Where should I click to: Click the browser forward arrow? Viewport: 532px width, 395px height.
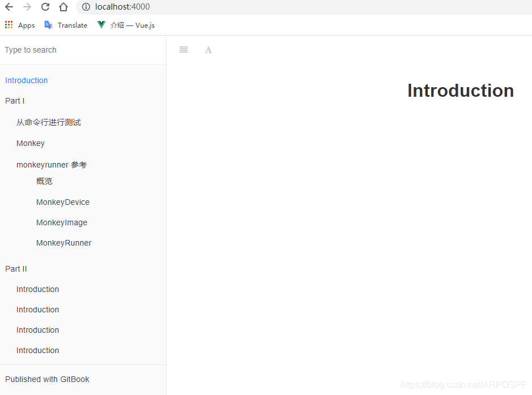(x=27, y=7)
